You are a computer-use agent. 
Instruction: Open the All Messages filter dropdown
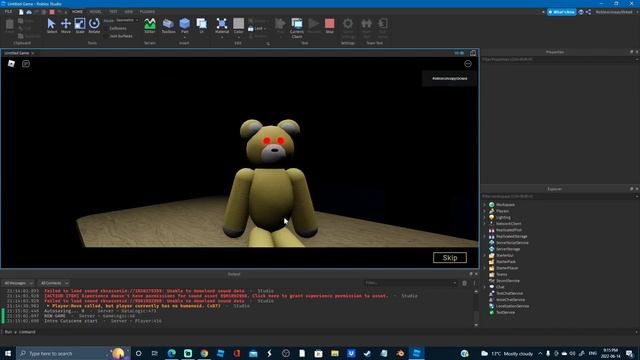[18, 283]
